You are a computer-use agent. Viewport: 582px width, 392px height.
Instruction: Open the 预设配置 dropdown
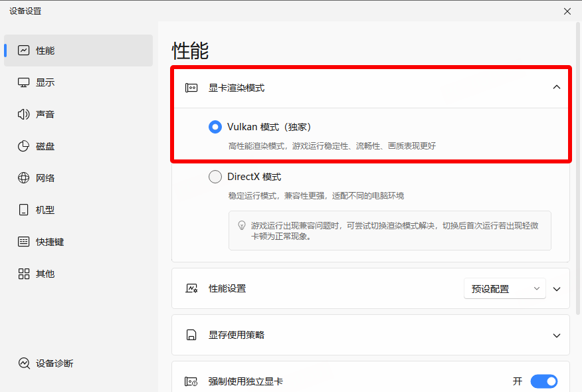click(504, 289)
